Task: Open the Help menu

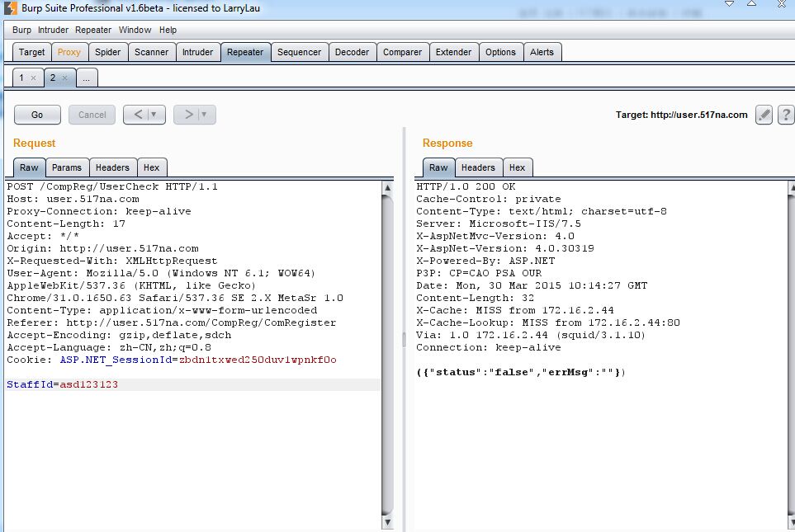Action: [168, 30]
